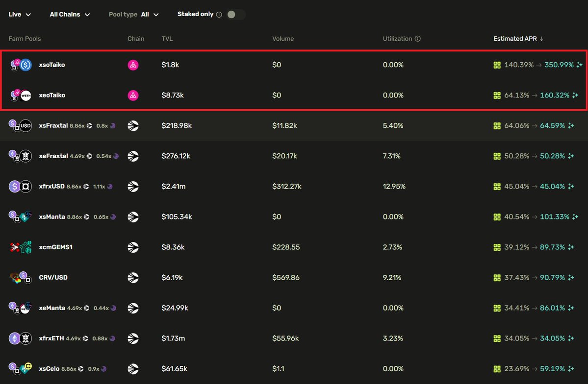The width and height of the screenshot is (588, 384).
Task: Click the chain icon in xsCelo row
Action: [133, 369]
